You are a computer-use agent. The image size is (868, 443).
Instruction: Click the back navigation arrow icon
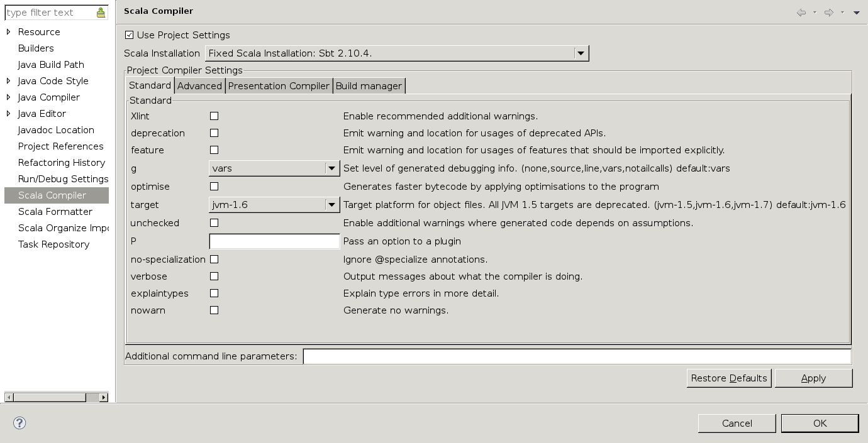pos(801,13)
